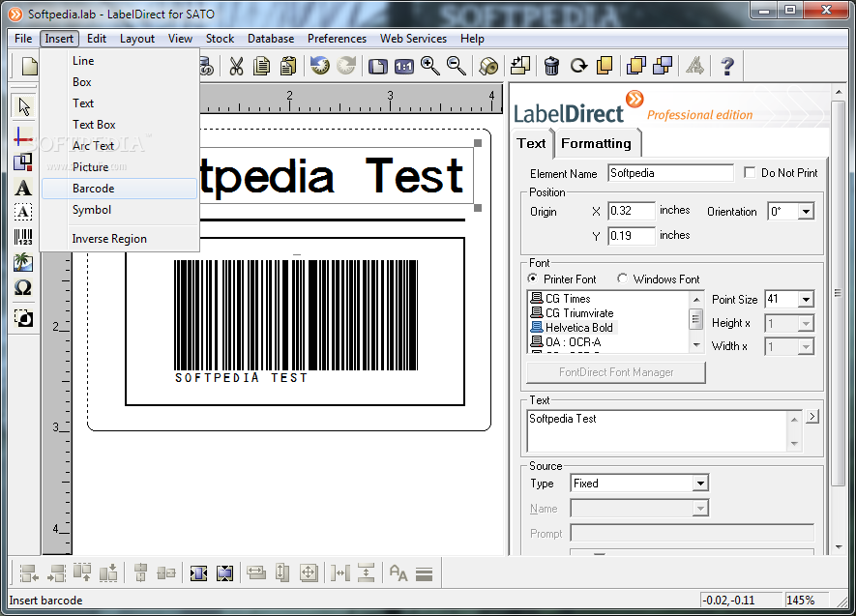Select CG Triumvirate in the font list
This screenshot has height=616, width=856.
(x=573, y=313)
